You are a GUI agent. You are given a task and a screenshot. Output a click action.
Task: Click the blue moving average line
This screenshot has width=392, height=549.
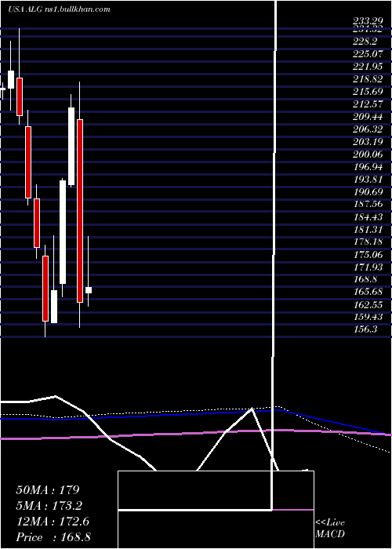click(196, 415)
